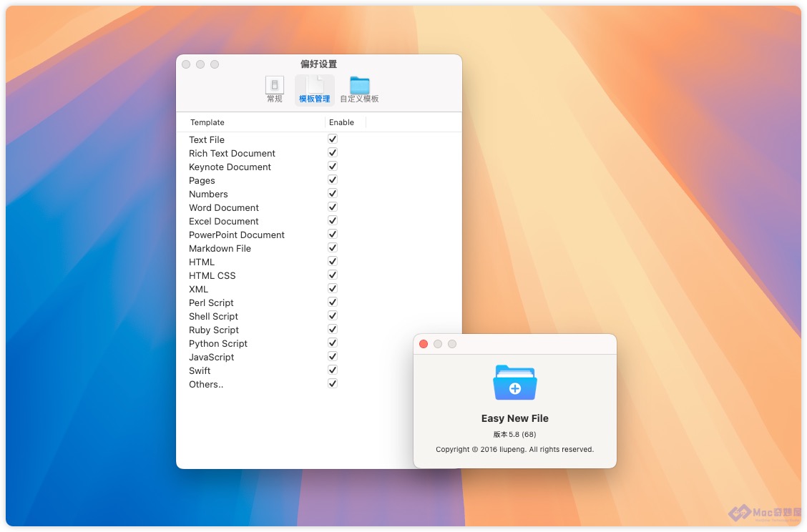This screenshot has height=532, width=807.
Task: Select the JavaScript row label
Action: (211, 357)
